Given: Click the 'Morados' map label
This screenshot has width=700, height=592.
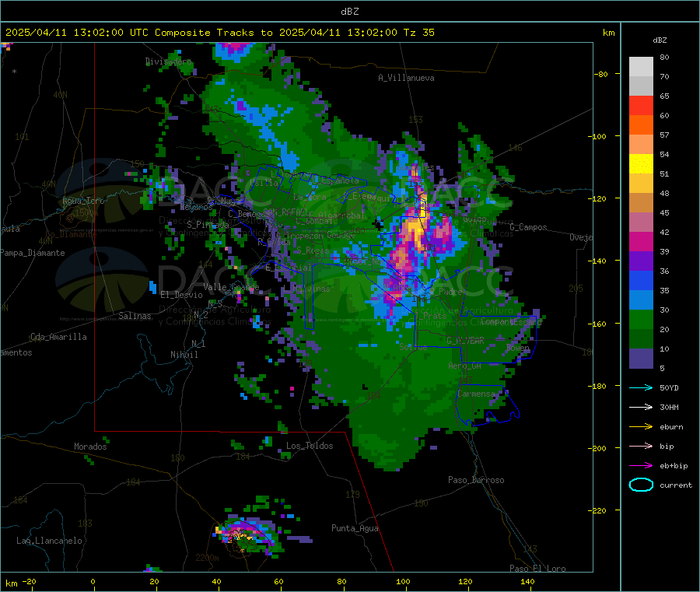Looking at the screenshot, I should click(90, 447).
